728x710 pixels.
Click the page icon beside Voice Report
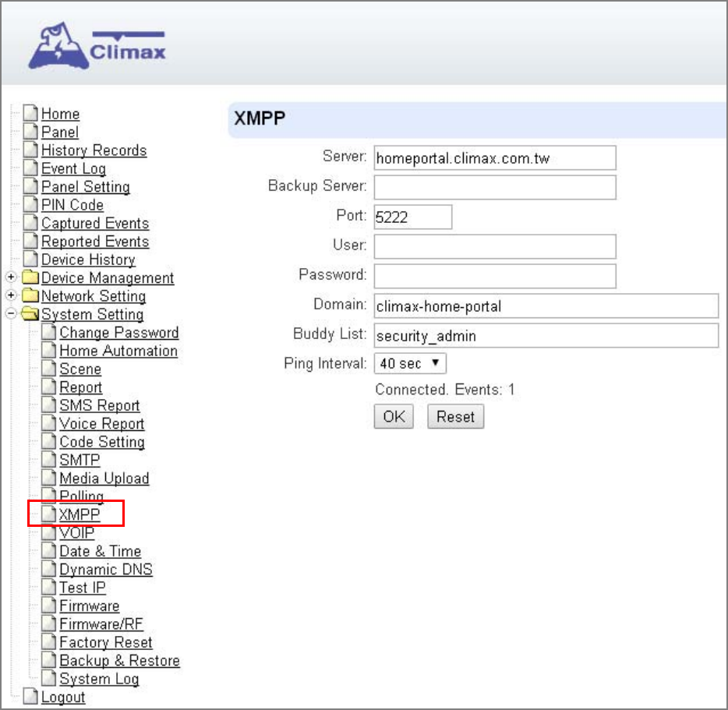(49, 423)
